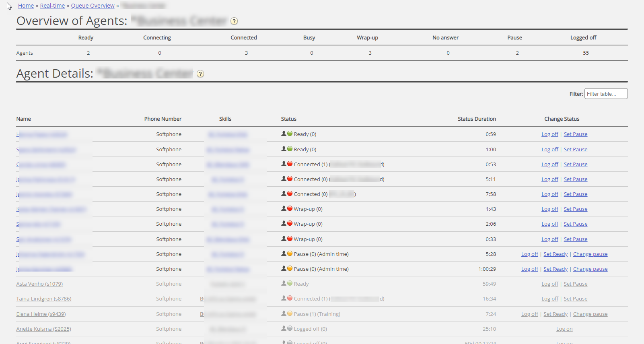Viewport: 644px width, 344px height.
Task: Set Ready for Elena Helme
Action: click(555, 314)
